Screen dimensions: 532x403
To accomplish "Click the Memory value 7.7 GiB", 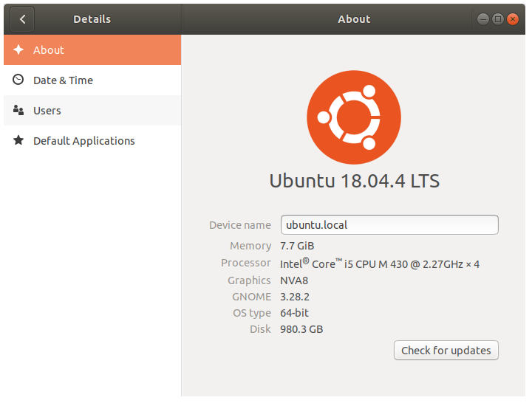I will (297, 246).
